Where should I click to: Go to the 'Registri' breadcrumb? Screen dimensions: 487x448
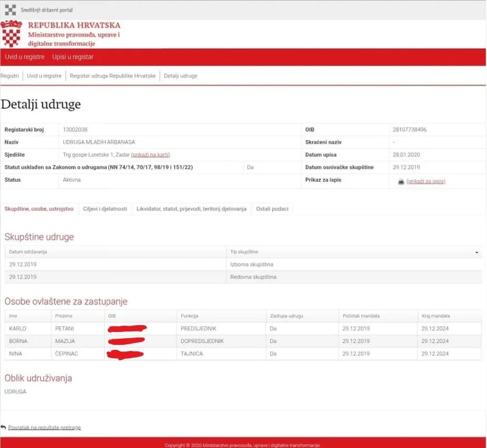pos(10,76)
